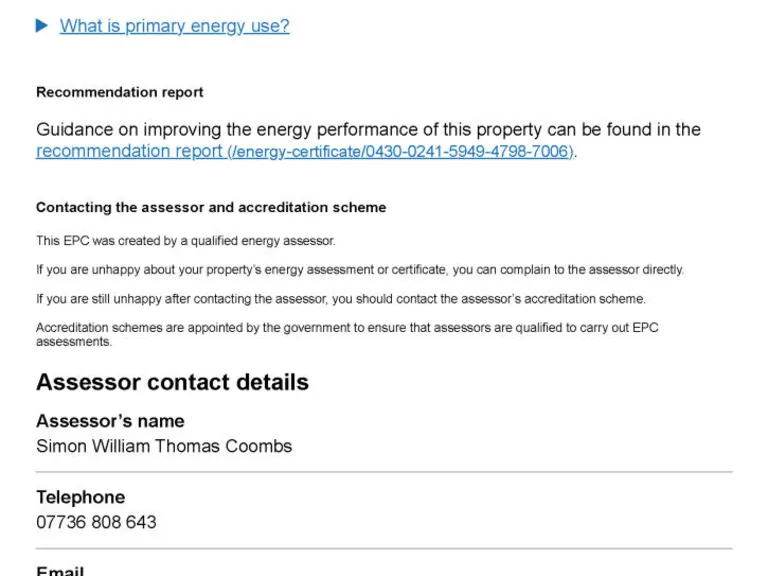Click the divider line below the phone number
This screenshot has width=768, height=576.
tap(384, 548)
